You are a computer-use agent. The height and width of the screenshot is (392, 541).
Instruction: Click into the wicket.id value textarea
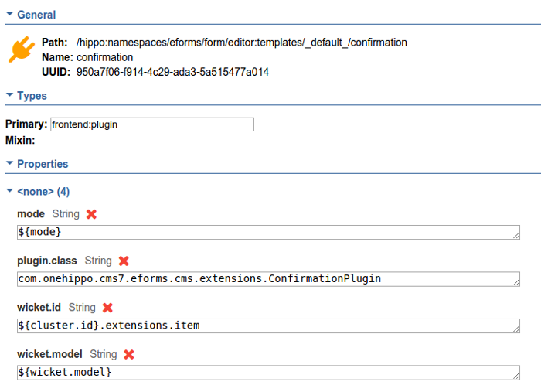pos(268,326)
